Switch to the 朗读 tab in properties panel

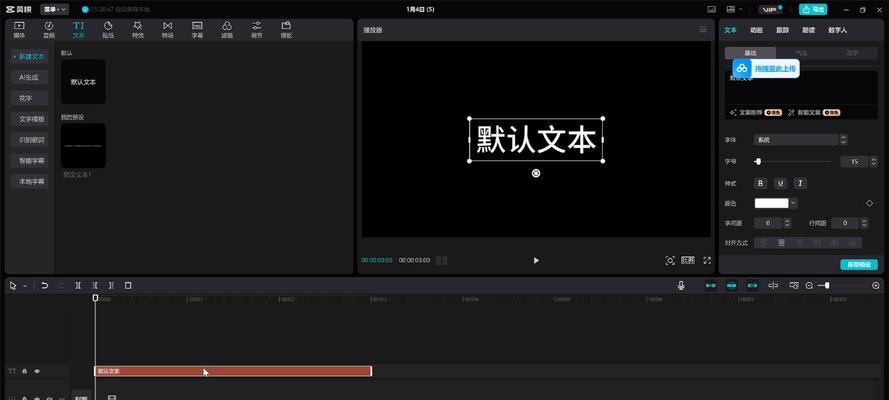808,30
